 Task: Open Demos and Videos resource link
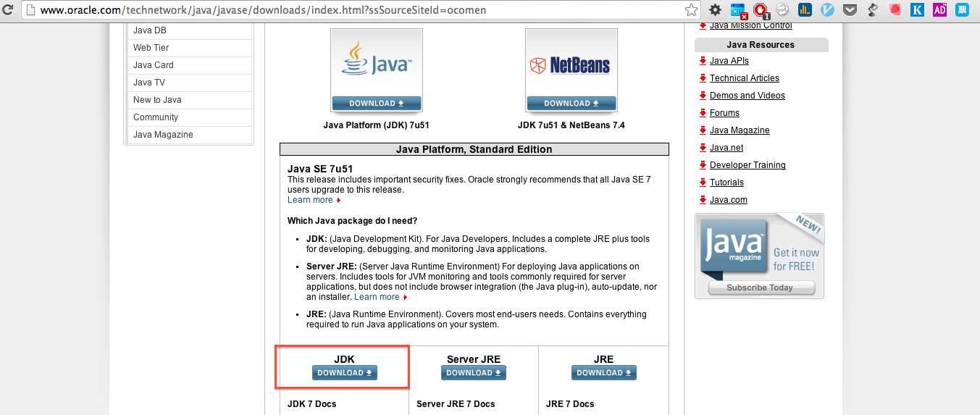point(747,96)
